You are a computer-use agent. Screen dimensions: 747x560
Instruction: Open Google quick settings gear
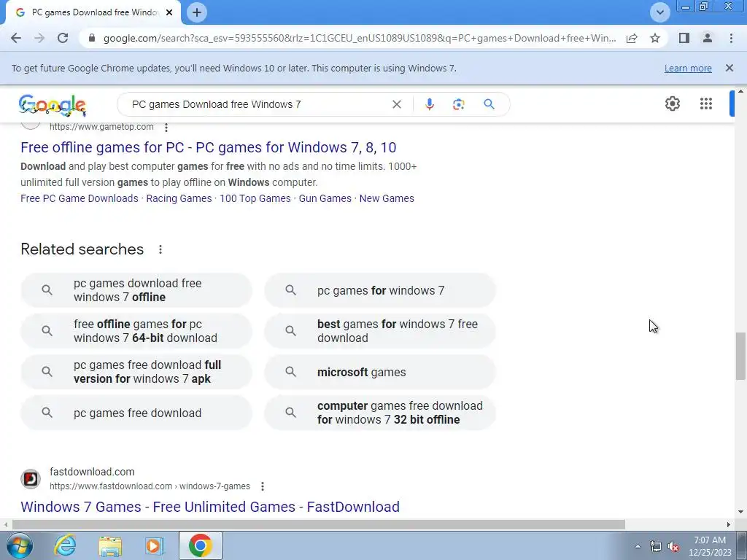coord(672,104)
